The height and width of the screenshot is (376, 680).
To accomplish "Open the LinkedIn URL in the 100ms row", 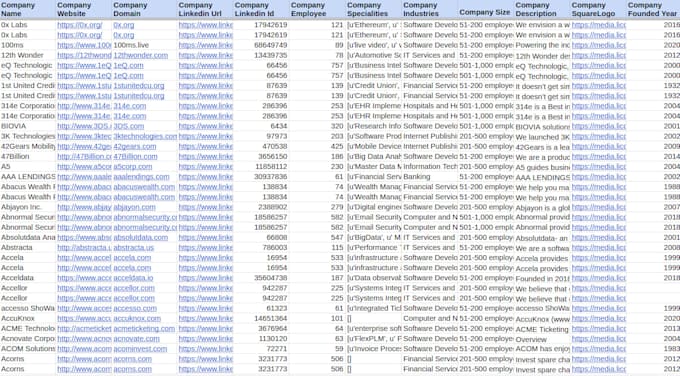I will pos(206,45).
